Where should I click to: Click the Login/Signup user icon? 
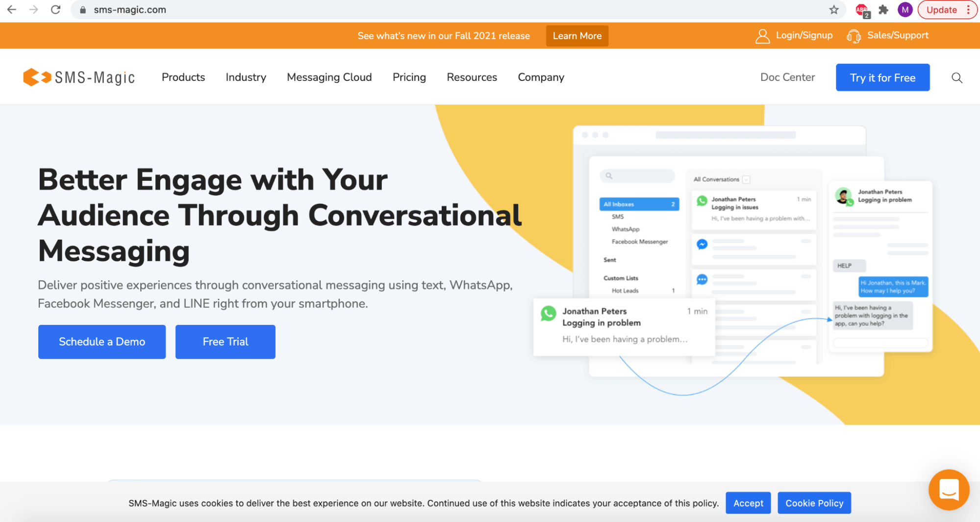pyautogui.click(x=762, y=36)
